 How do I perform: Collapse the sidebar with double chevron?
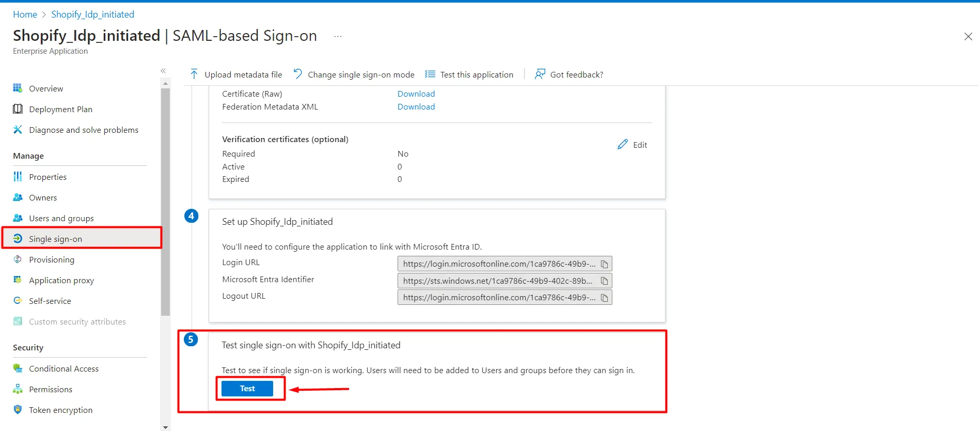coord(163,71)
